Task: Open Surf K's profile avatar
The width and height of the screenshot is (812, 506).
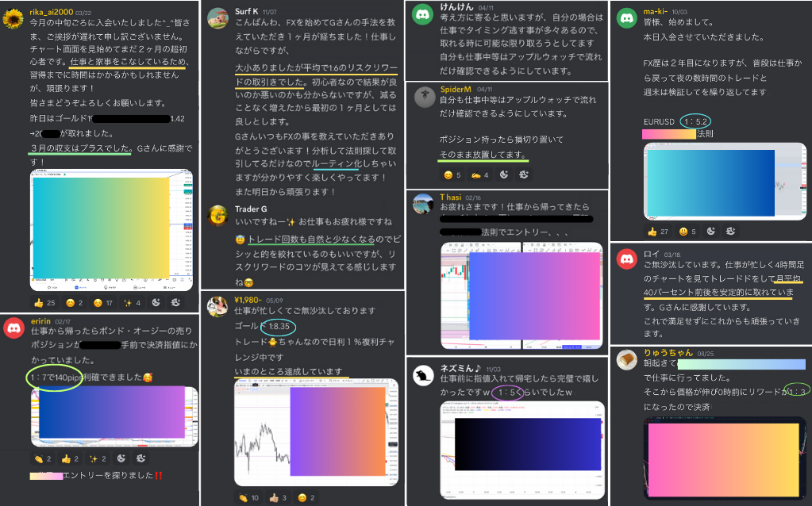Action: click(x=219, y=18)
